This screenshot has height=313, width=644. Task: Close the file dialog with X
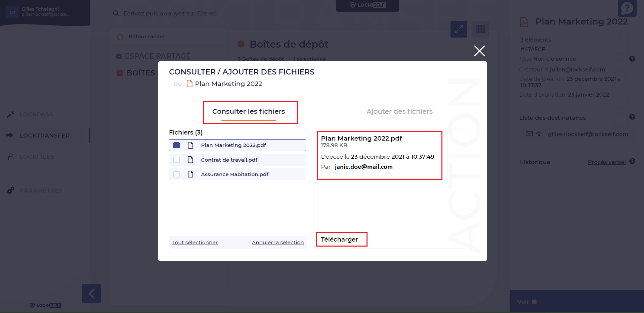click(479, 51)
